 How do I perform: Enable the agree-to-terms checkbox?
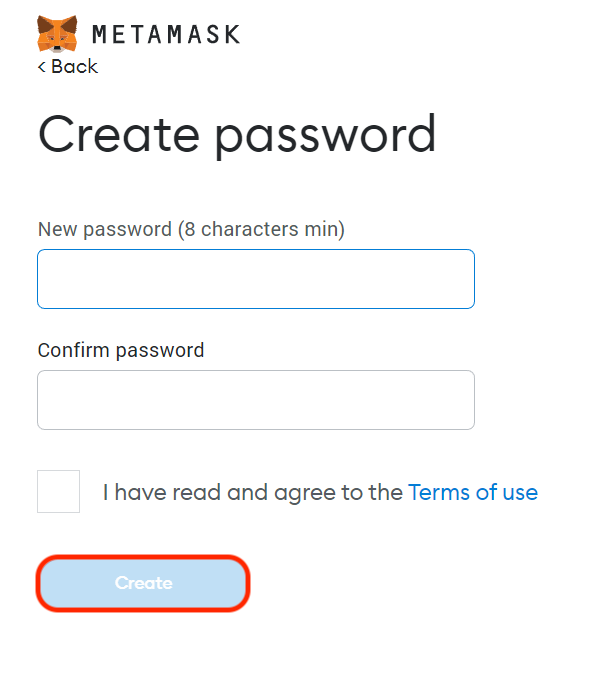(x=58, y=492)
